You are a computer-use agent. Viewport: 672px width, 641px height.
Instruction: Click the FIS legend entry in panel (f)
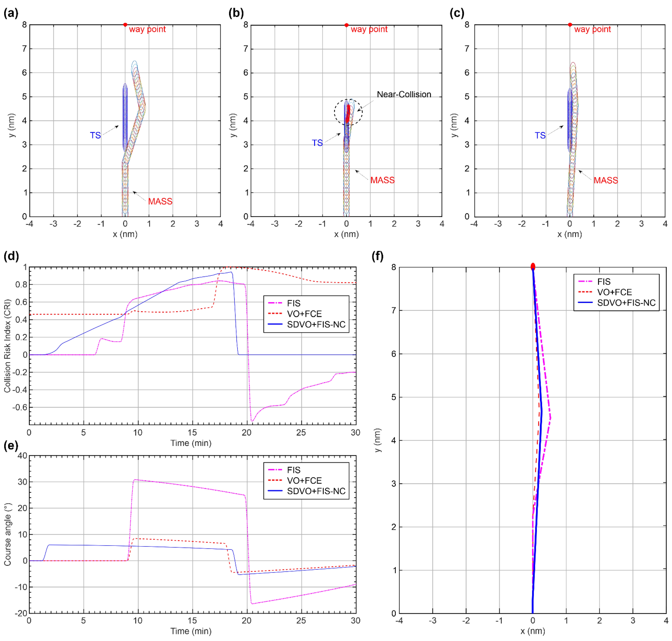603,281
